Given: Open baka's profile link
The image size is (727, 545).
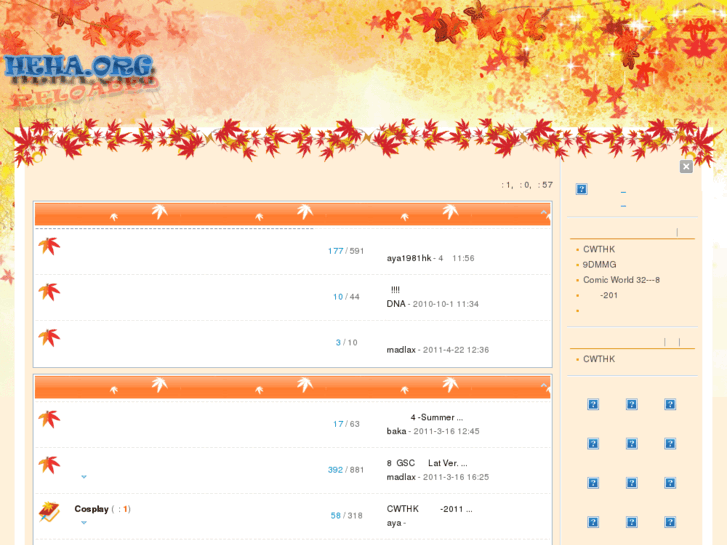Looking at the screenshot, I should pos(396,431).
